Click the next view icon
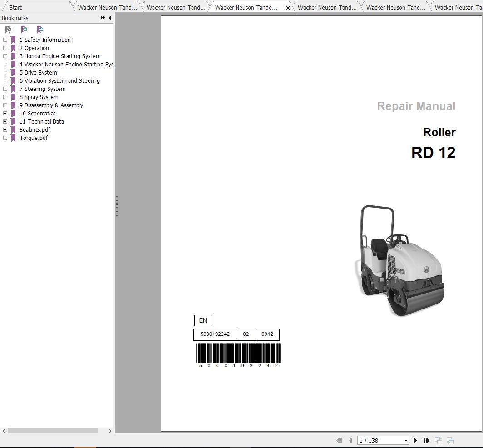Screen dimensions: 483x448 pos(450,440)
